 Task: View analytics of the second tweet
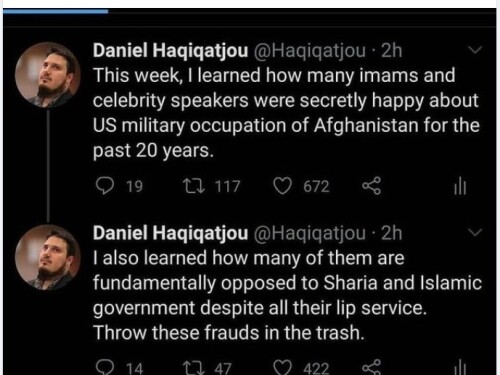coord(460,367)
